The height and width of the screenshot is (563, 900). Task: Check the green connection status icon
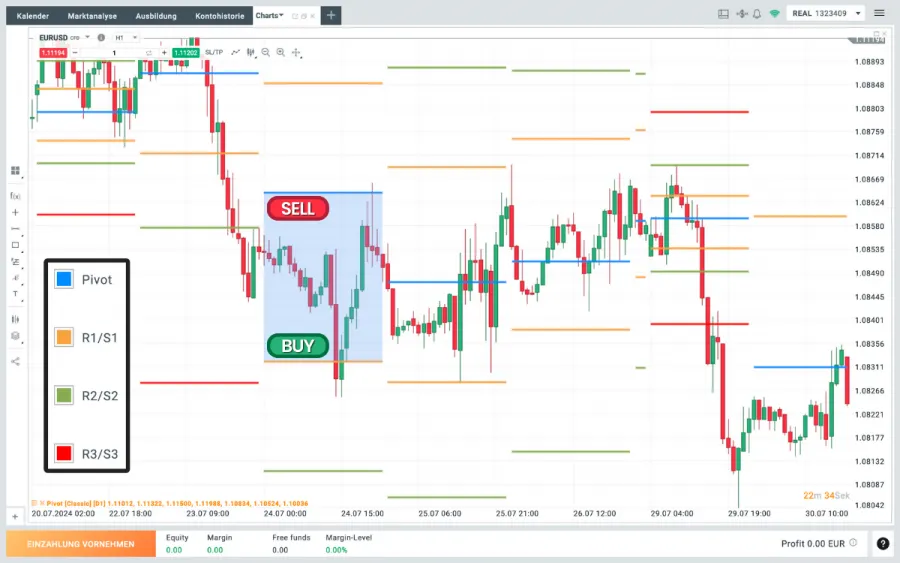(x=774, y=14)
